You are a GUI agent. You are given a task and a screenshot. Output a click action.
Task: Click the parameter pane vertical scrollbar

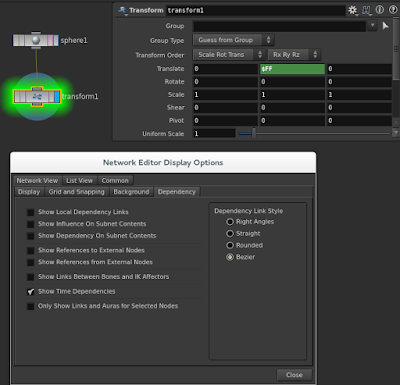pyautogui.click(x=396, y=49)
